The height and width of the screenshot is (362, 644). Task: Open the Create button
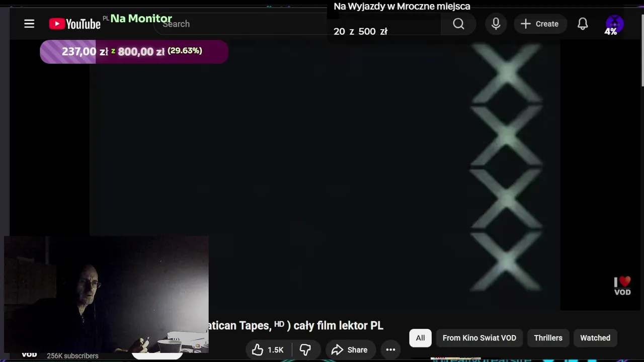click(x=540, y=24)
